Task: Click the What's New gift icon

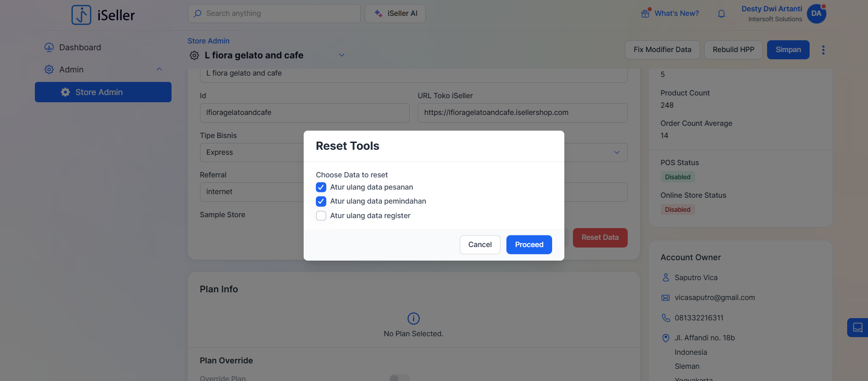Action: (x=645, y=14)
